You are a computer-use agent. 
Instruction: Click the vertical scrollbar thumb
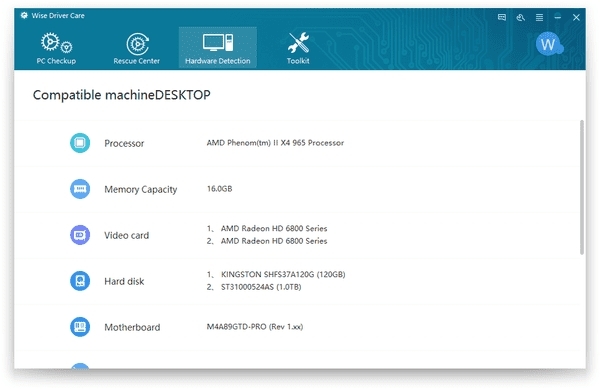[582, 187]
